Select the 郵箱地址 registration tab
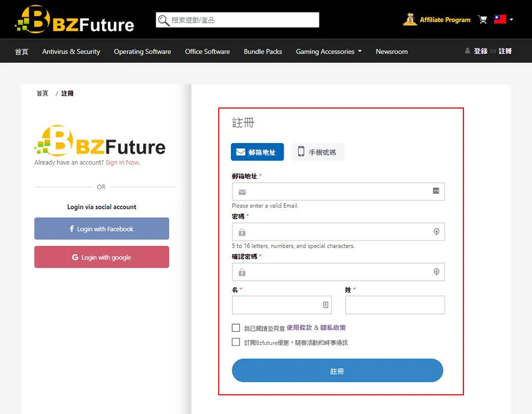The image size is (532, 414). (x=257, y=152)
